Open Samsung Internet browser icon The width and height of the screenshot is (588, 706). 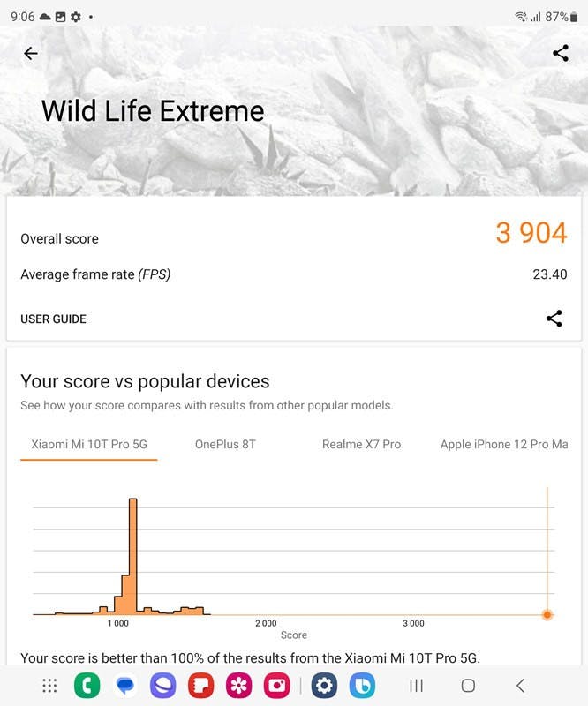(x=162, y=686)
